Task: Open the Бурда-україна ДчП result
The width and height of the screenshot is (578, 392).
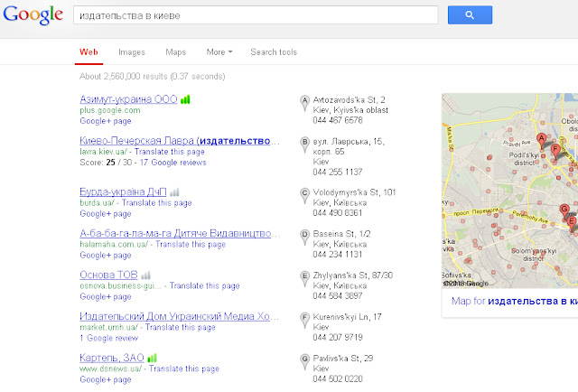Action: (123, 191)
